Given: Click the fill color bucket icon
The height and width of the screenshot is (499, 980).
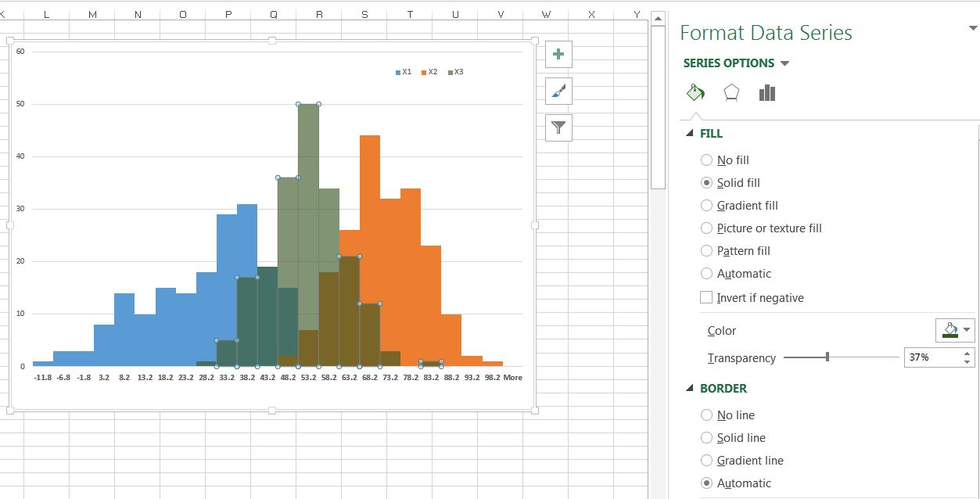Looking at the screenshot, I should coord(949,330).
